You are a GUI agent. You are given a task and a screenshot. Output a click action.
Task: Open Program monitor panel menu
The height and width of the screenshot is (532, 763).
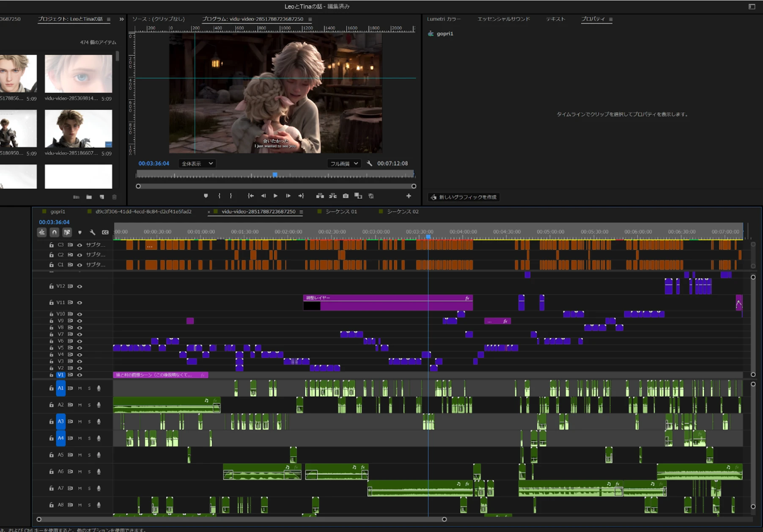(310, 19)
